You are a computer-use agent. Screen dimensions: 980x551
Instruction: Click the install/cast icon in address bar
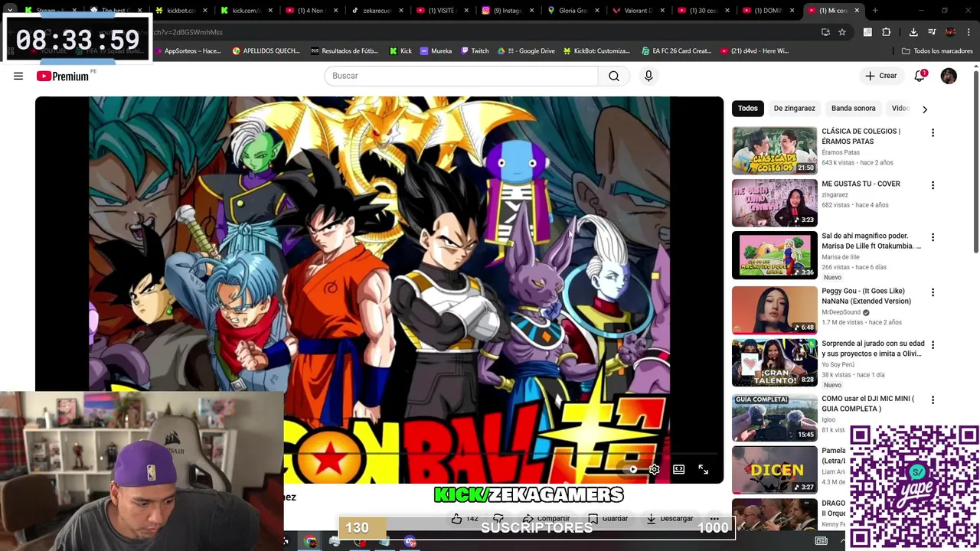pyautogui.click(x=825, y=32)
